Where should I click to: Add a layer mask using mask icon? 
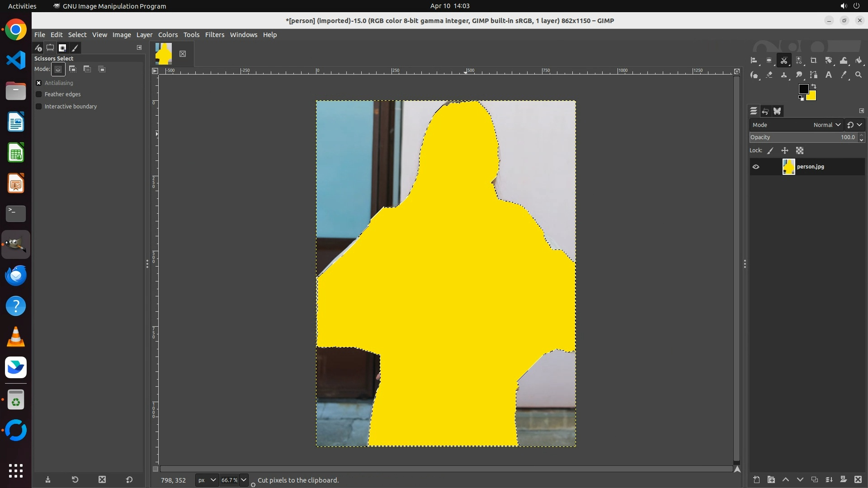844,480
